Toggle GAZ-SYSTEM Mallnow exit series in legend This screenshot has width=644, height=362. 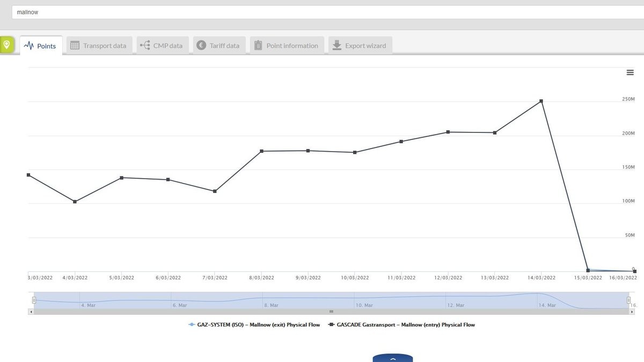pyautogui.click(x=254, y=324)
